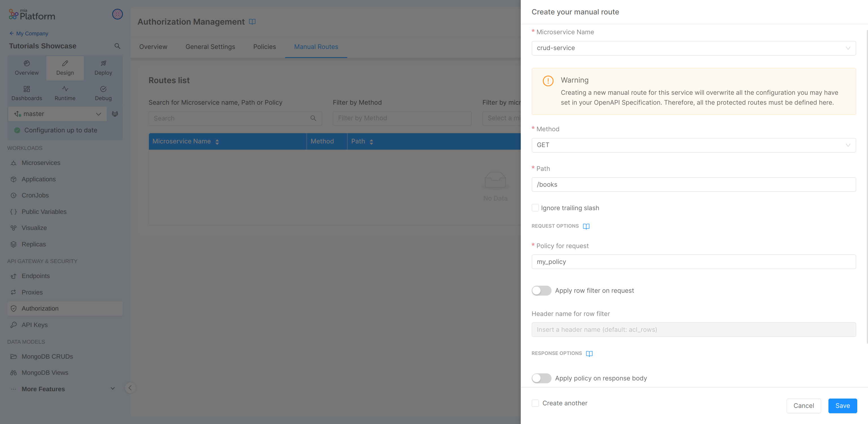Screen dimensions: 868x424
Task: Open the master branch selector
Action: pyautogui.click(x=57, y=114)
